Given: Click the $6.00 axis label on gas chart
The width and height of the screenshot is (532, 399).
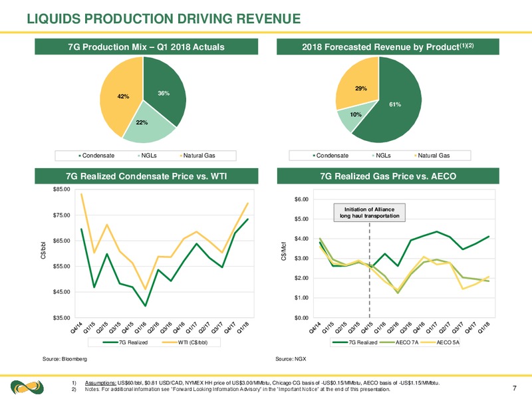Looking at the screenshot, I should point(301,199).
